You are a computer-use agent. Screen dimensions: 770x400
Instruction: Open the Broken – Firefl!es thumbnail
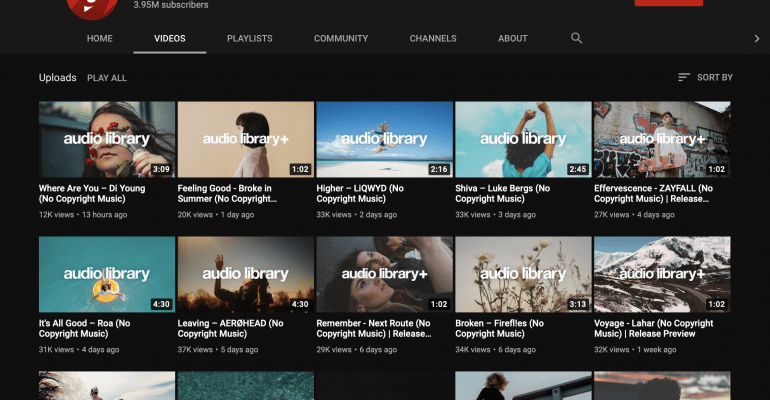tap(523, 274)
